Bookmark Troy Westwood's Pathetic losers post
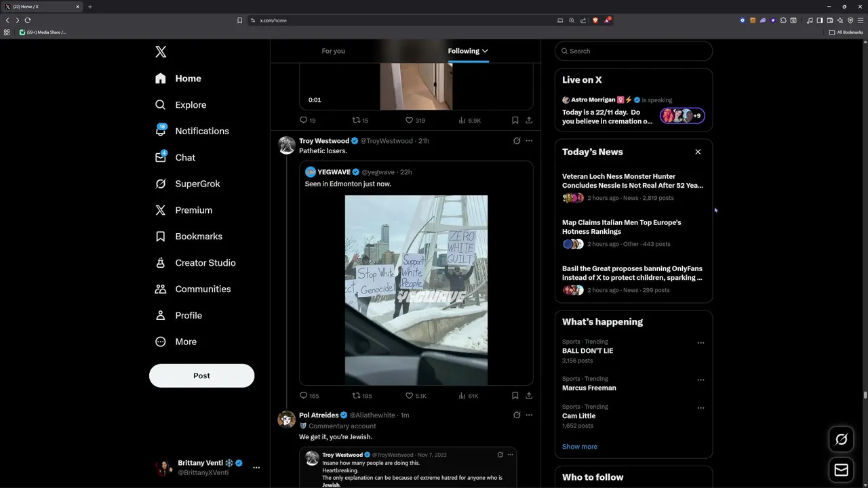 pyautogui.click(x=515, y=396)
